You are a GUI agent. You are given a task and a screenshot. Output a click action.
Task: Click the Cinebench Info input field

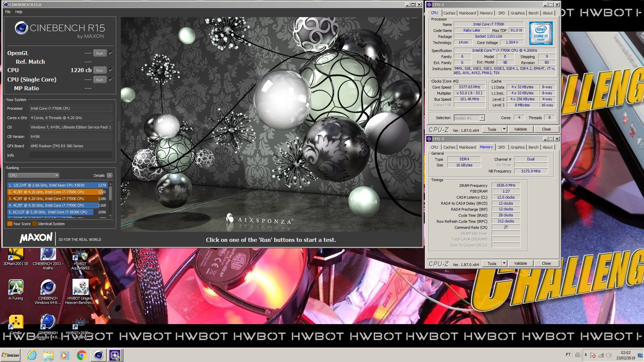(70, 155)
